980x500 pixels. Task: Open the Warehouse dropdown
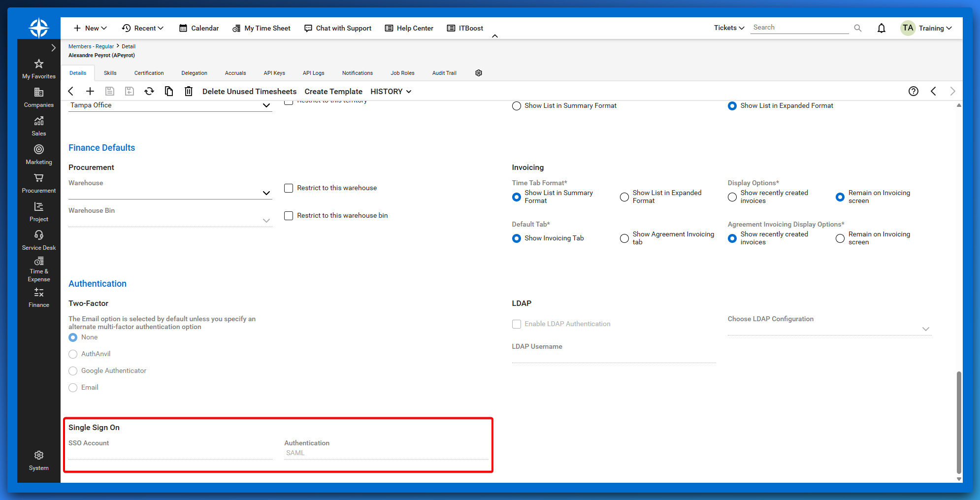point(170,193)
